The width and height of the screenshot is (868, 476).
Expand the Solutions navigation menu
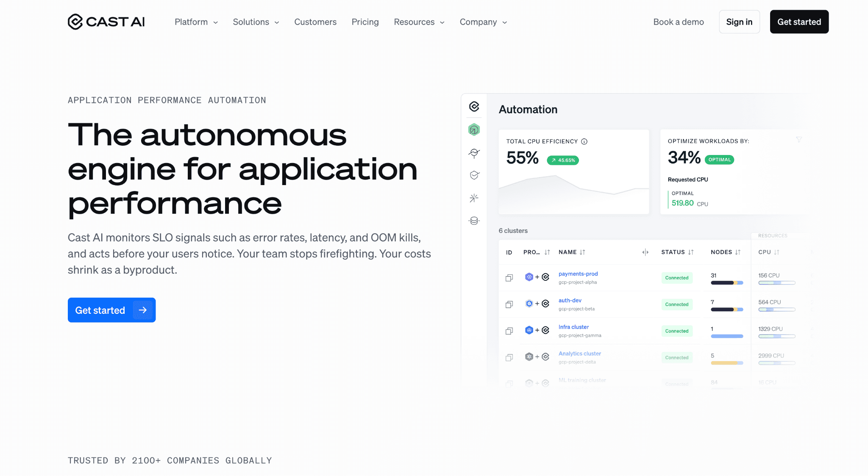[256, 22]
